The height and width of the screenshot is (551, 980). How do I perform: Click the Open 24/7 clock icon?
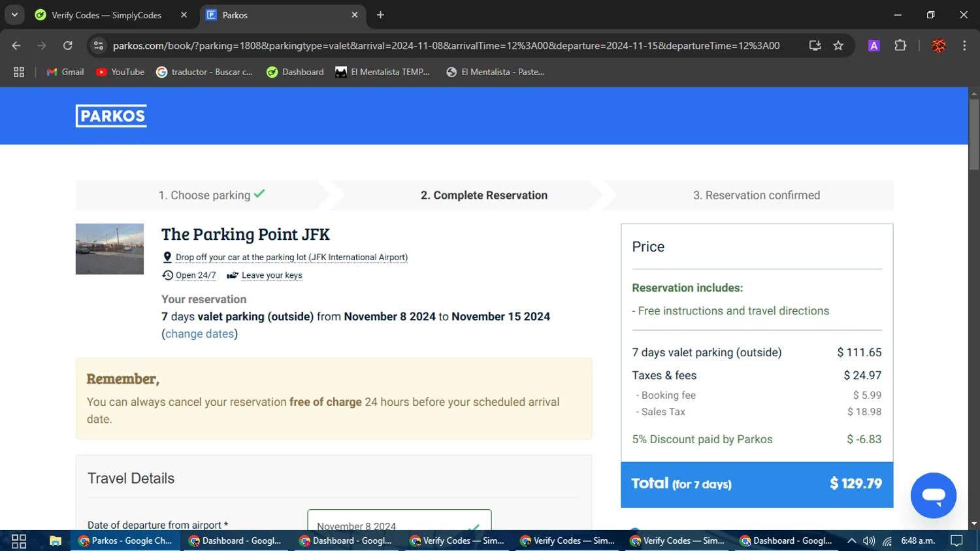click(168, 275)
